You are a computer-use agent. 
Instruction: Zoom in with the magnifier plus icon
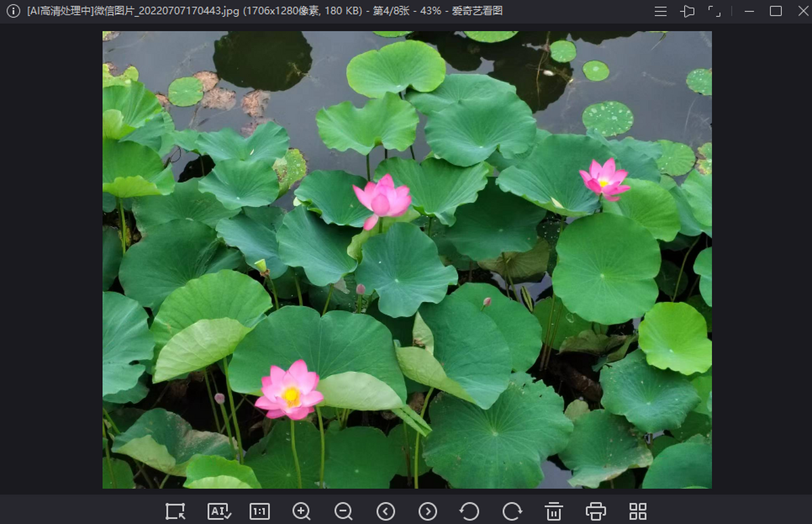pyautogui.click(x=301, y=511)
